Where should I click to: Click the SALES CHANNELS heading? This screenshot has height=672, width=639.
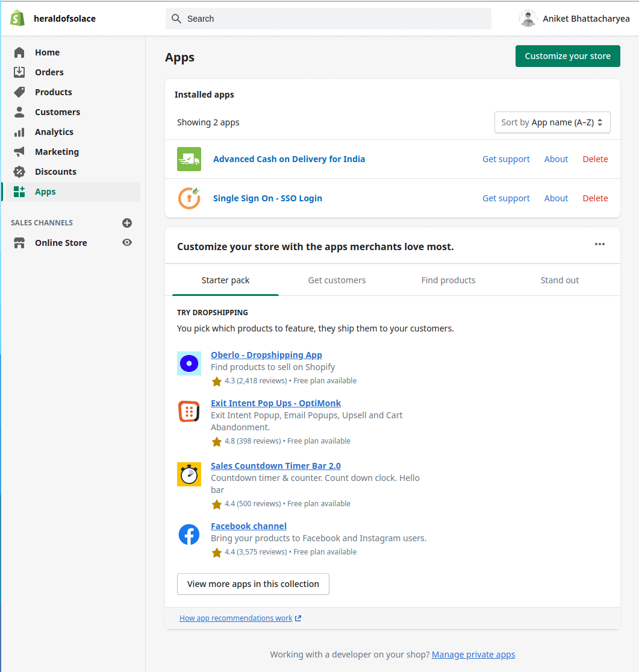(42, 223)
